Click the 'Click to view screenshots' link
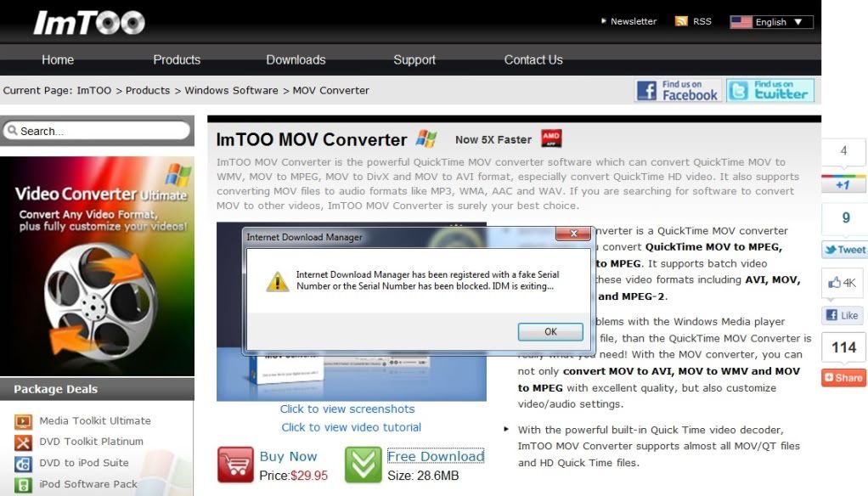The height and width of the screenshot is (496, 868). pyautogui.click(x=347, y=409)
